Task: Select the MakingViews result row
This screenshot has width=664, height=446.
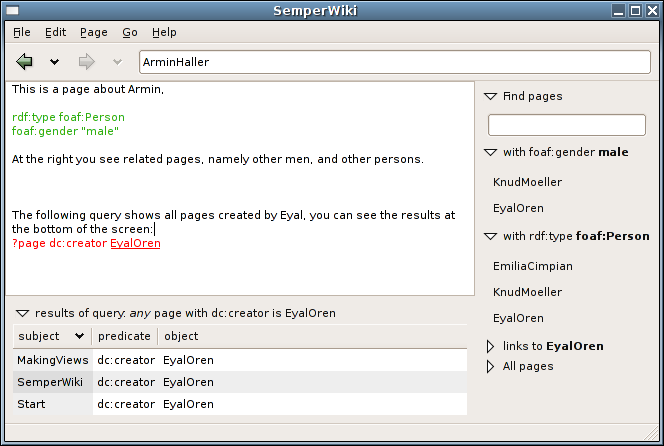Action: pos(52,360)
